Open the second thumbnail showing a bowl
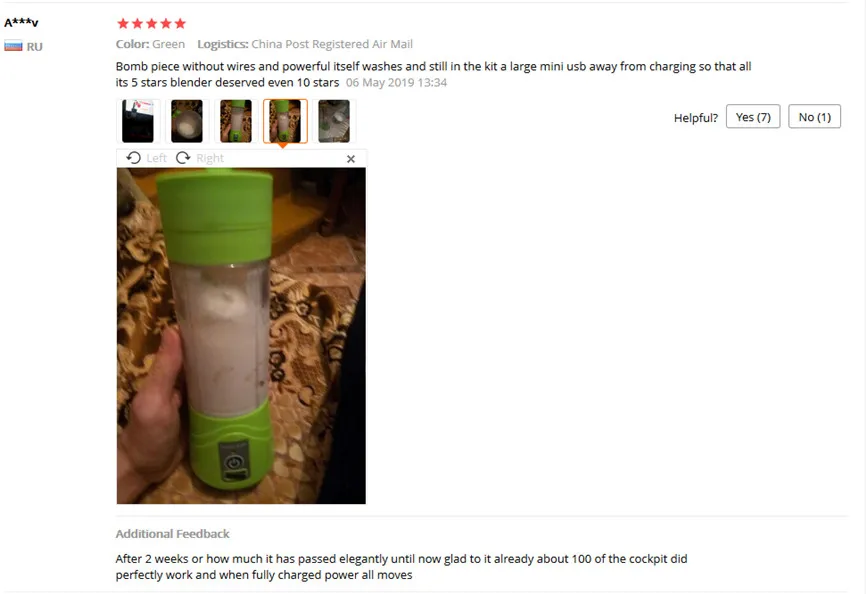866x594 pixels. [187, 121]
